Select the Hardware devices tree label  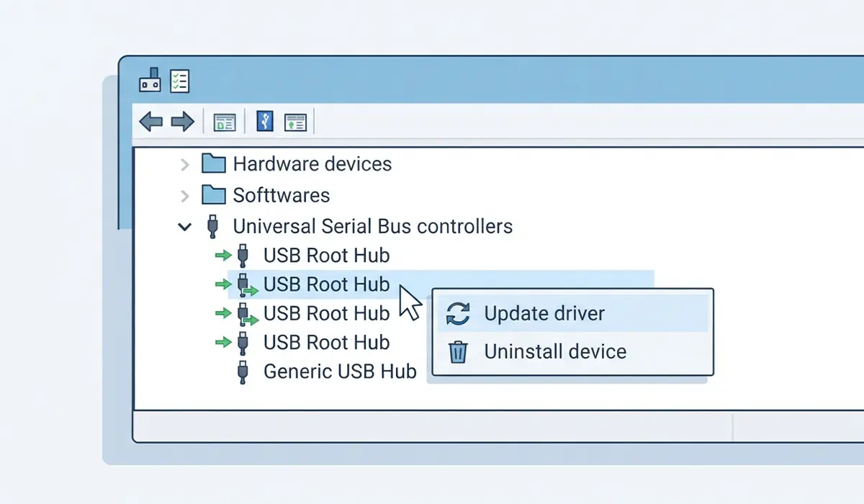pos(312,164)
